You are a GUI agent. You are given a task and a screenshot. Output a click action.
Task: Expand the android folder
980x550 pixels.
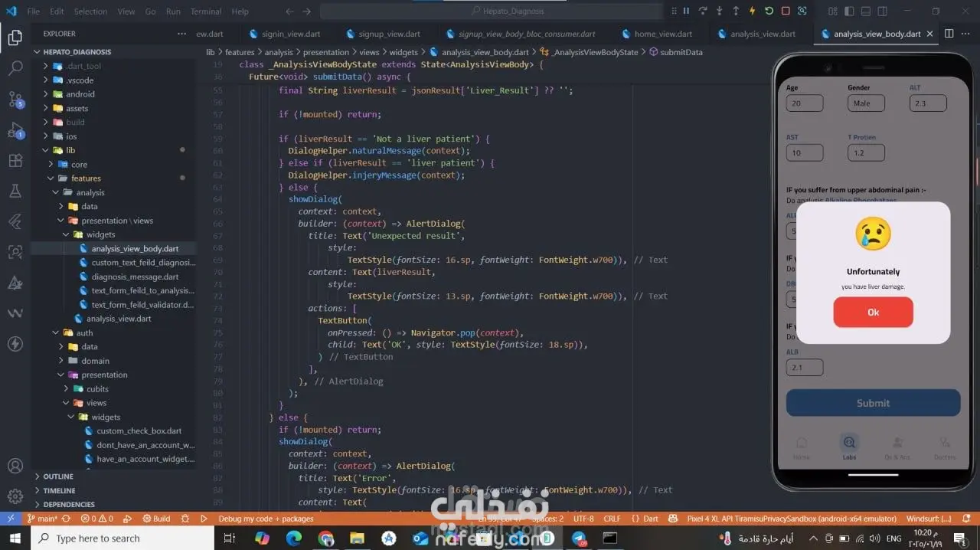(x=113, y=94)
